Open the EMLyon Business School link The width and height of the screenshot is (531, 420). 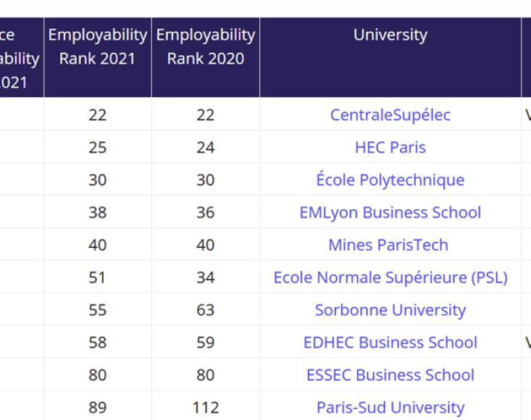pos(390,213)
